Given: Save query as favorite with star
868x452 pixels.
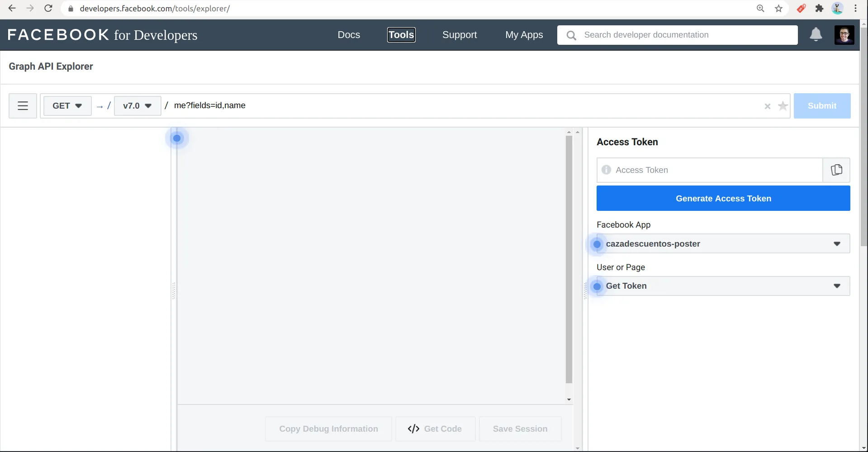Looking at the screenshot, I should [783, 106].
